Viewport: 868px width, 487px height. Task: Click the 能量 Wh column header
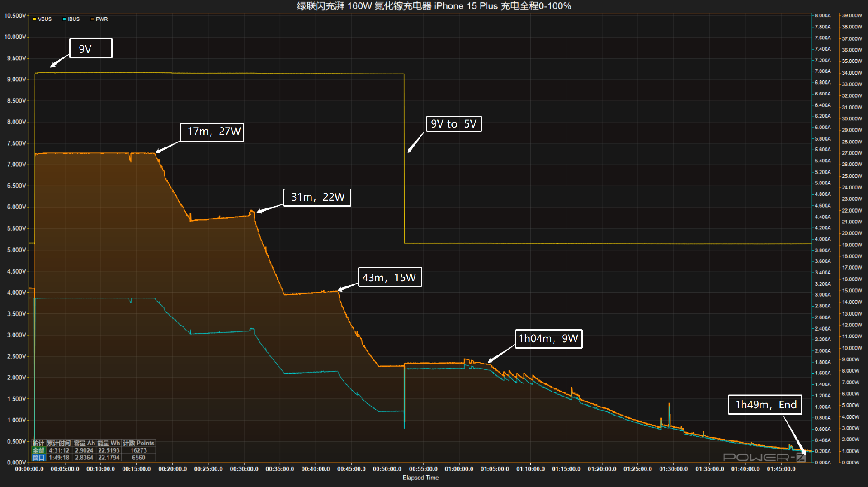tap(108, 443)
